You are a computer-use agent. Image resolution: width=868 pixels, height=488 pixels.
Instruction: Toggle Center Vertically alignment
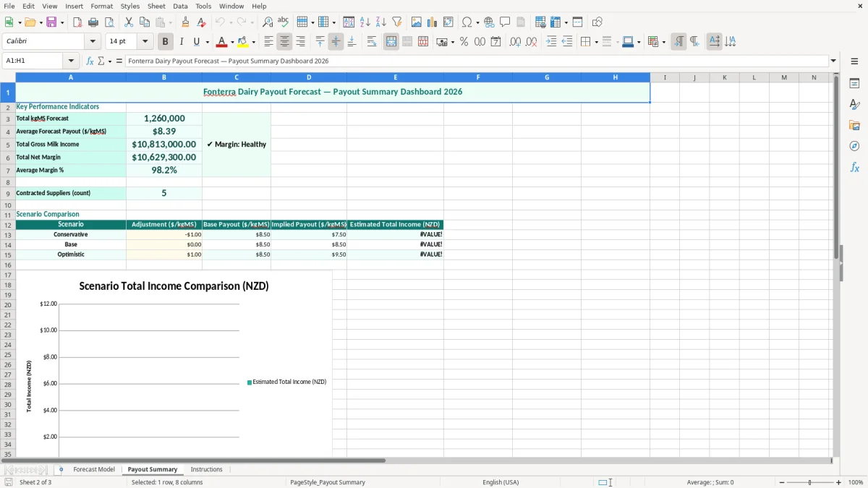click(x=336, y=42)
